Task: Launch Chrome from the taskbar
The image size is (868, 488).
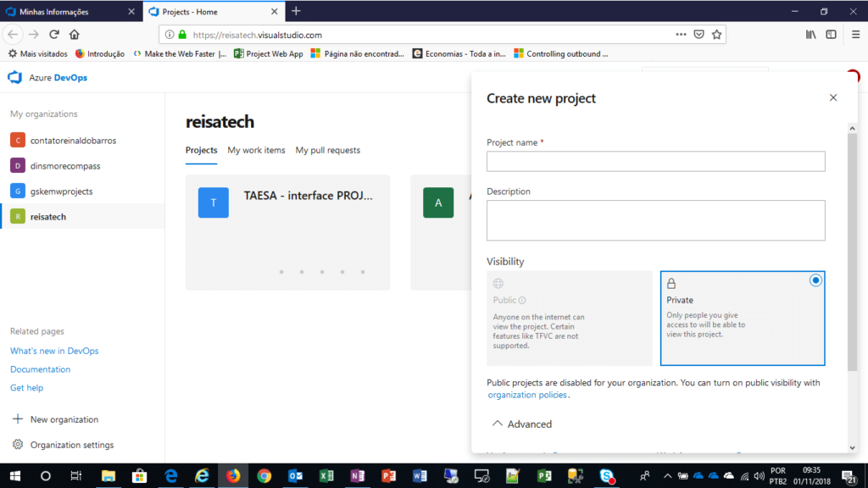Action: [x=264, y=476]
